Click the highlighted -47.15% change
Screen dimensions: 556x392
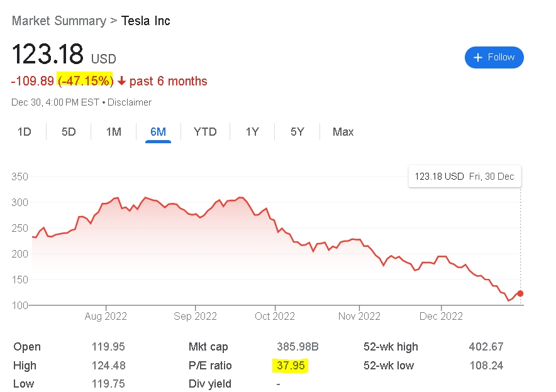(85, 81)
